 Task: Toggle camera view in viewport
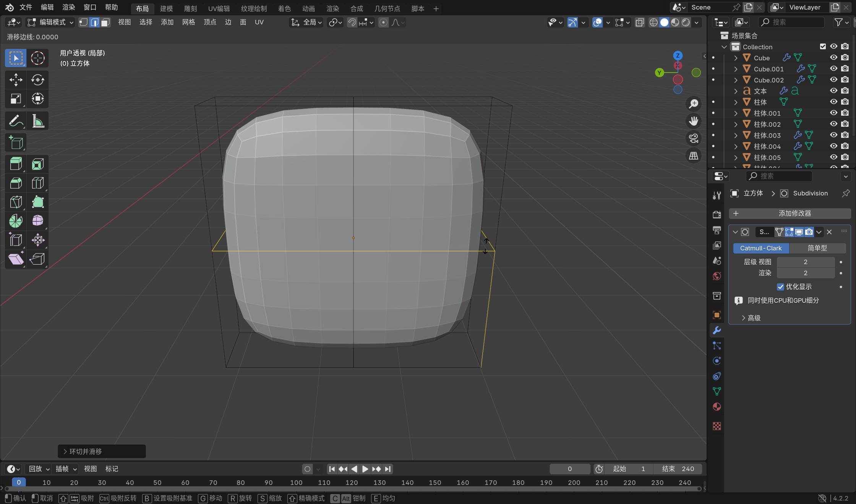point(693,138)
